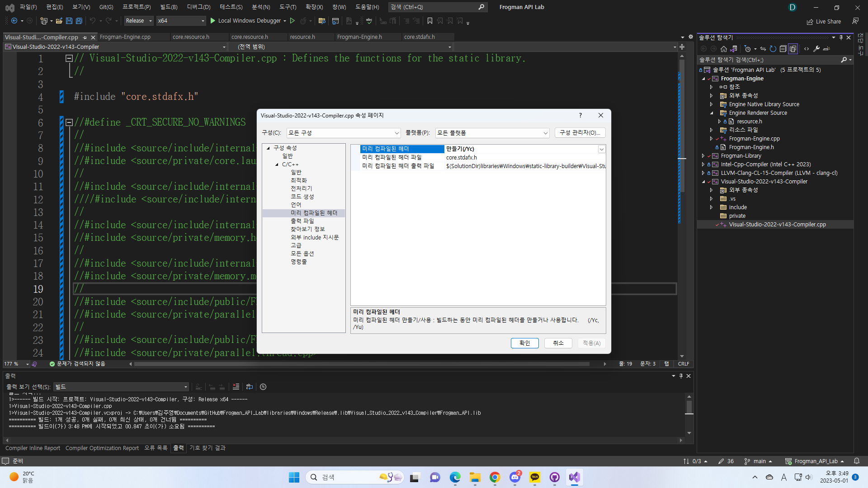Open 플랫폼(P) platform combo in dialog
Viewport: 868px width, 488px height.
tap(492, 133)
